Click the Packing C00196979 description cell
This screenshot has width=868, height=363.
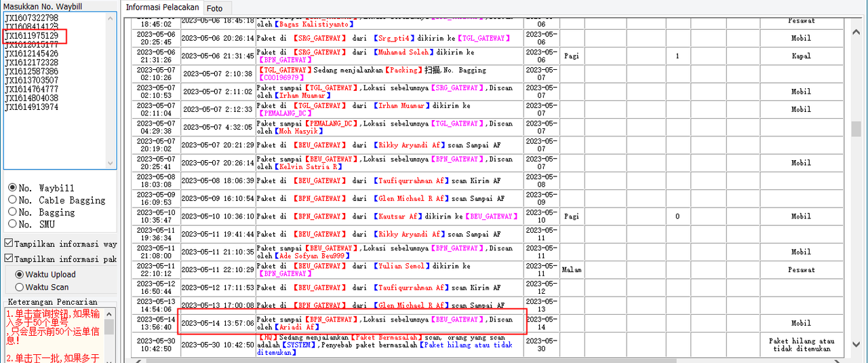pyautogui.click(x=389, y=73)
